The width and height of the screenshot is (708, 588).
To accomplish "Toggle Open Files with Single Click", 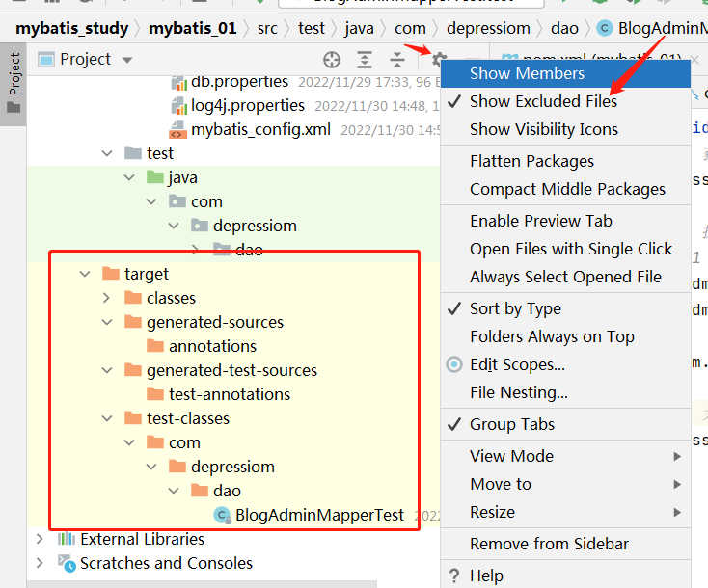I will (566, 249).
